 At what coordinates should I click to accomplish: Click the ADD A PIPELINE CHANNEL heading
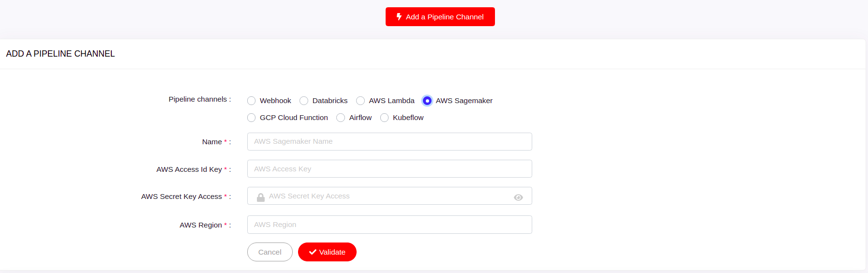(60, 54)
